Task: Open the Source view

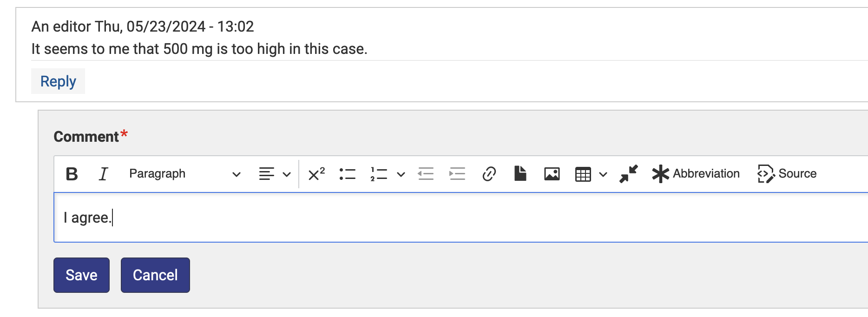Action: tap(787, 174)
